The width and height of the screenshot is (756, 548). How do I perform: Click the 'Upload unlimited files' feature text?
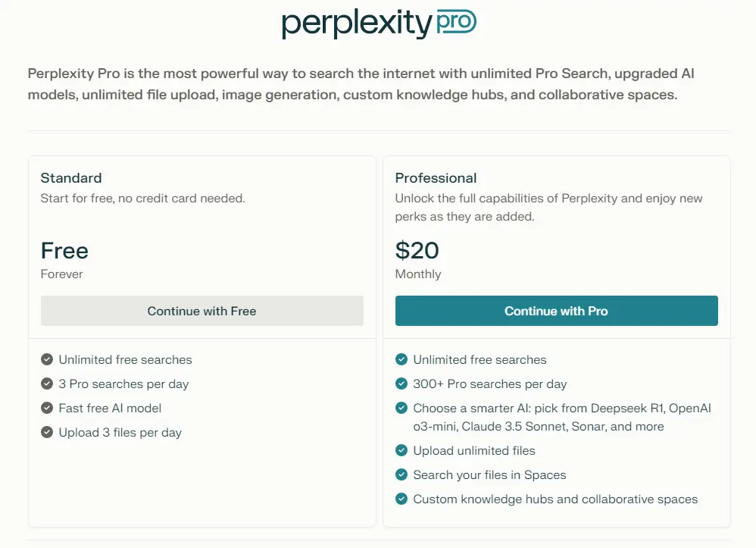click(474, 451)
